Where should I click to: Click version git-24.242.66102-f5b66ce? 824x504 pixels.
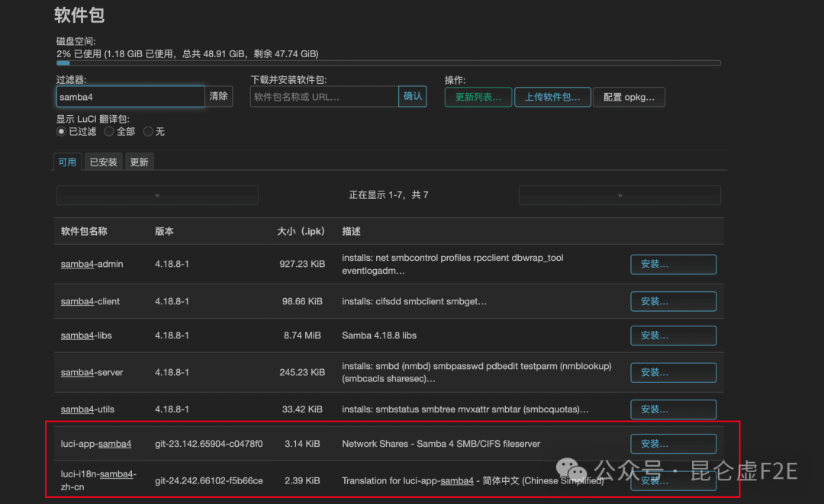coord(208,481)
